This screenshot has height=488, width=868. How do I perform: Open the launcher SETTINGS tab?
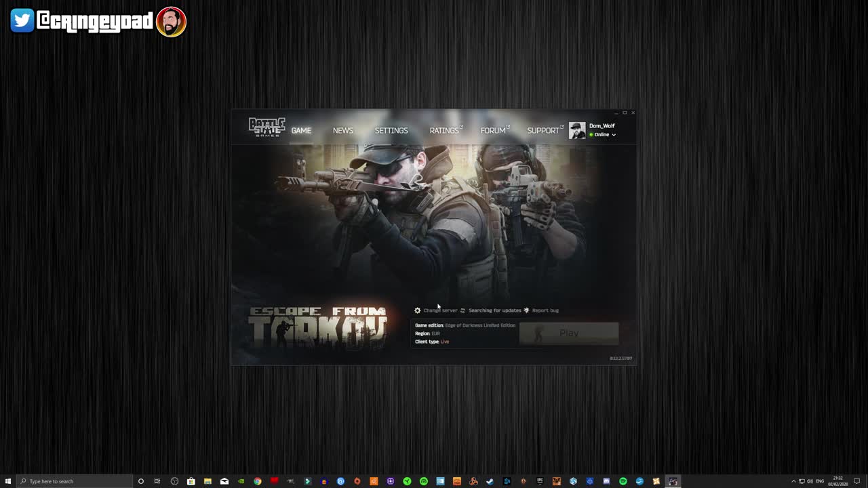tap(391, 130)
